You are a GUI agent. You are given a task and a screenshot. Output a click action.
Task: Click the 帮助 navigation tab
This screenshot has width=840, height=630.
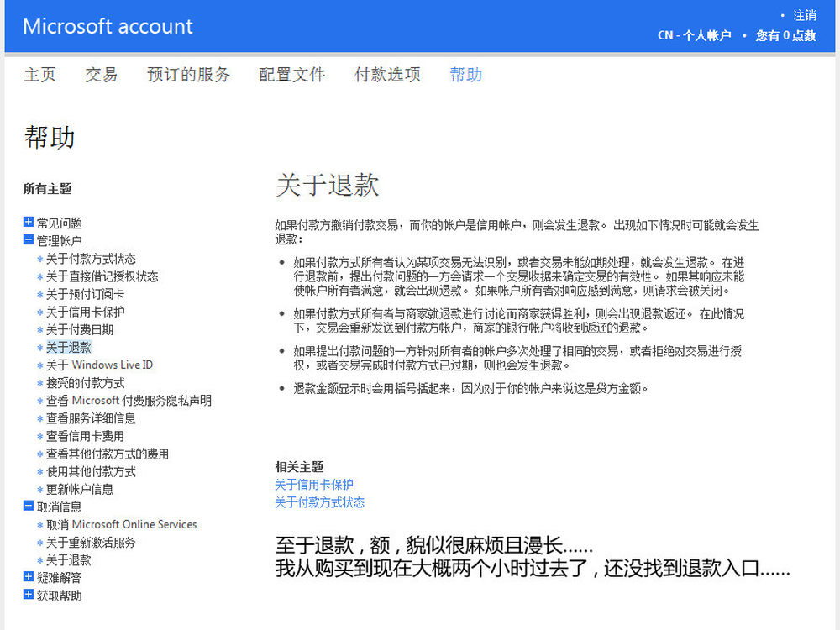pyautogui.click(x=466, y=75)
